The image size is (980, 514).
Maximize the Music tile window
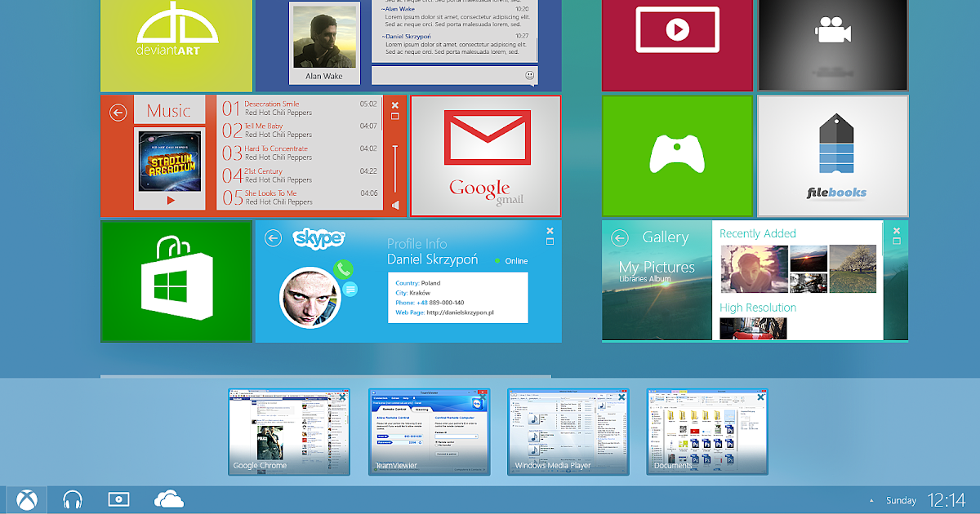pyautogui.click(x=395, y=116)
